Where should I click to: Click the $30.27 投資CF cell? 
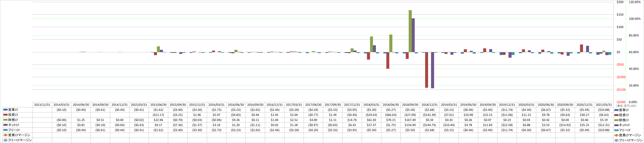(584, 115)
